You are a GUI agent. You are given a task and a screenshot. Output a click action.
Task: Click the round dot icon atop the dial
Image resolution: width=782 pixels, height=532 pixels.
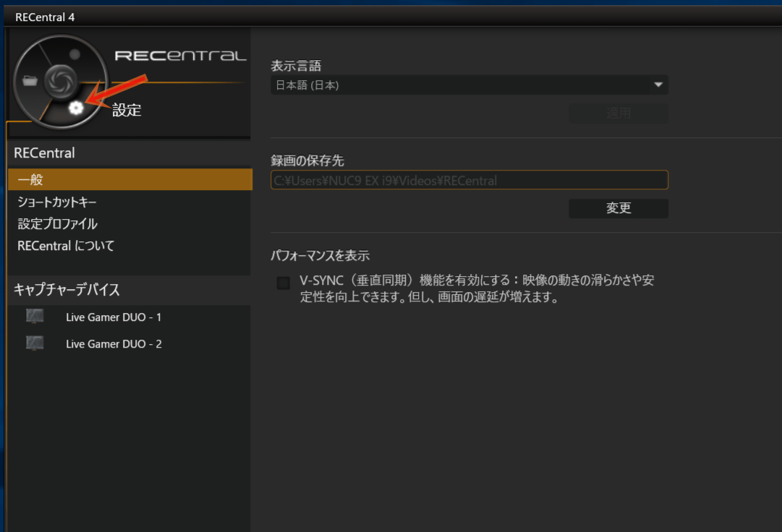point(75,54)
